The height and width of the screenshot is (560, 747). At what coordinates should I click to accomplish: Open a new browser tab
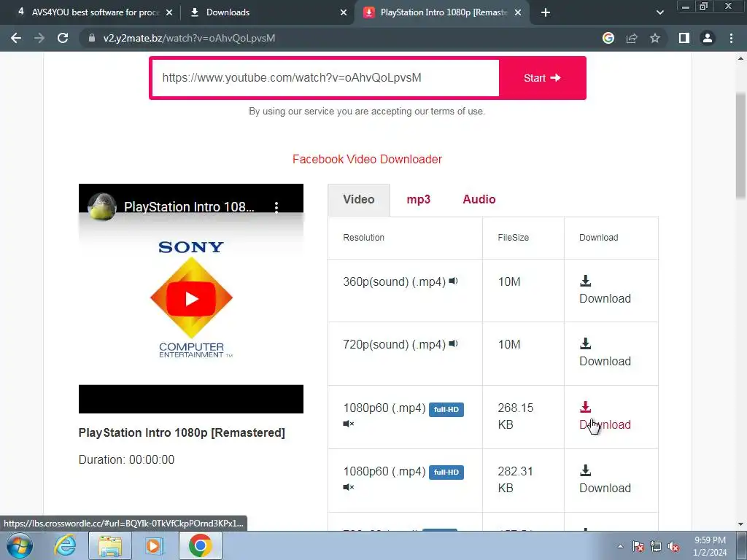[x=546, y=12]
